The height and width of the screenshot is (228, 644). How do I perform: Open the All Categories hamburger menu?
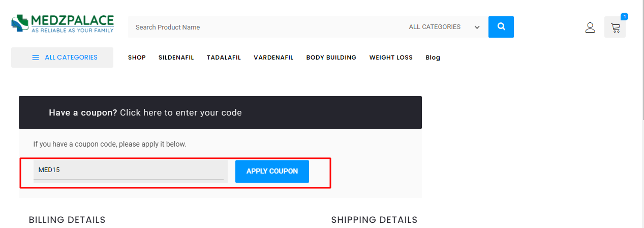[x=62, y=58]
